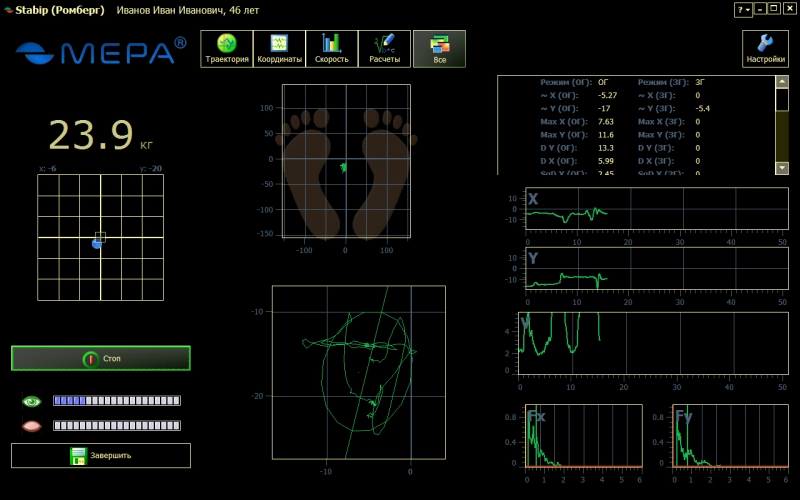Select the Расчеты calculations view
800x500 pixels.
(385, 48)
